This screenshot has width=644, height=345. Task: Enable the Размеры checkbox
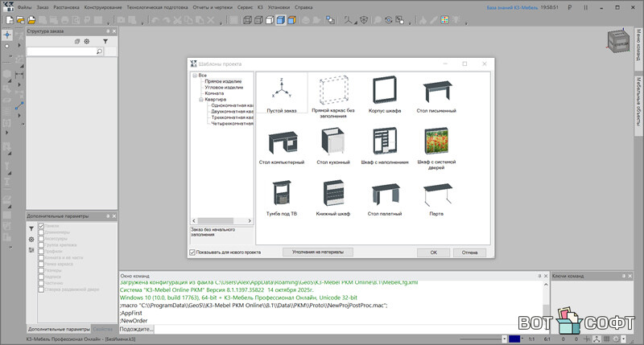coord(43,269)
